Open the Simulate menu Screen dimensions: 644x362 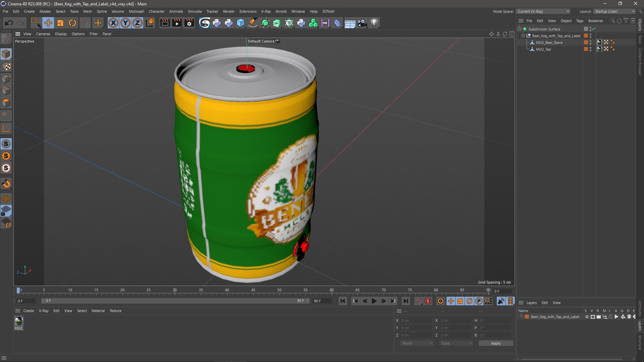point(195,11)
